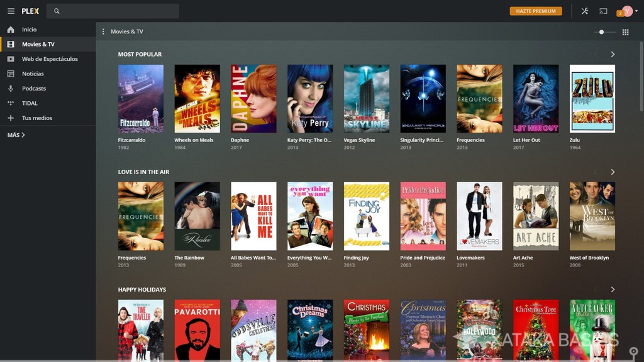This screenshot has height=362, width=644.
Task: Expand the HAPPY HOLIDAYS row
Action: coord(613,289)
